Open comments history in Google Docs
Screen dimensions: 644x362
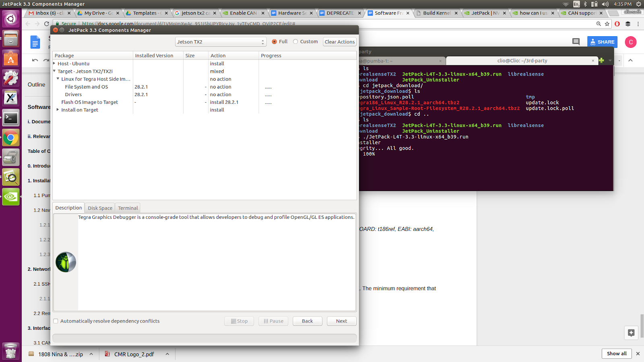point(576,41)
